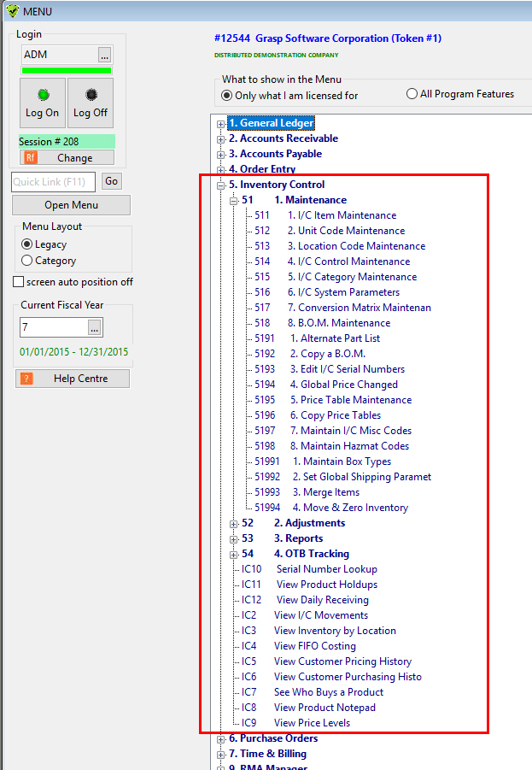
Task: Select Category menu layout
Action: coord(49,261)
